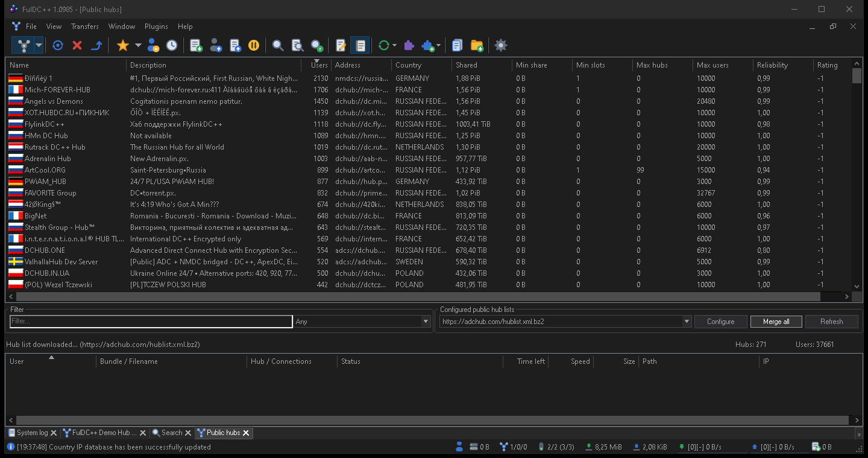Viewport: 868px width, 458px height.
Task: Click the user upload arrow icon
Action: click(x=216, y=45)
